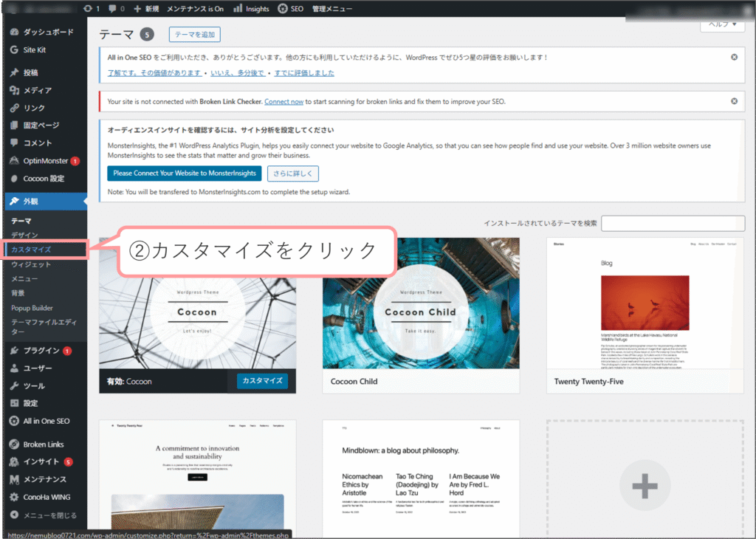Open Plugins via the plug icon

[x=14, y=351]
